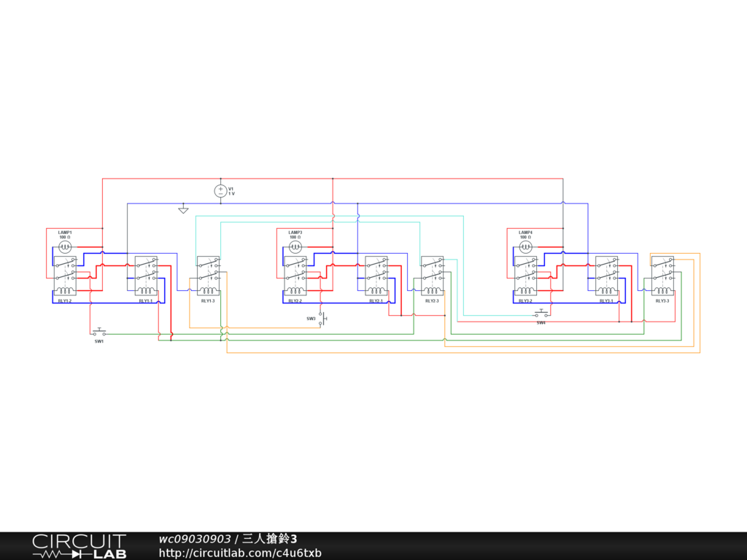
Task: Select the ground symbol near V1
Action: [x=184, y=210]
